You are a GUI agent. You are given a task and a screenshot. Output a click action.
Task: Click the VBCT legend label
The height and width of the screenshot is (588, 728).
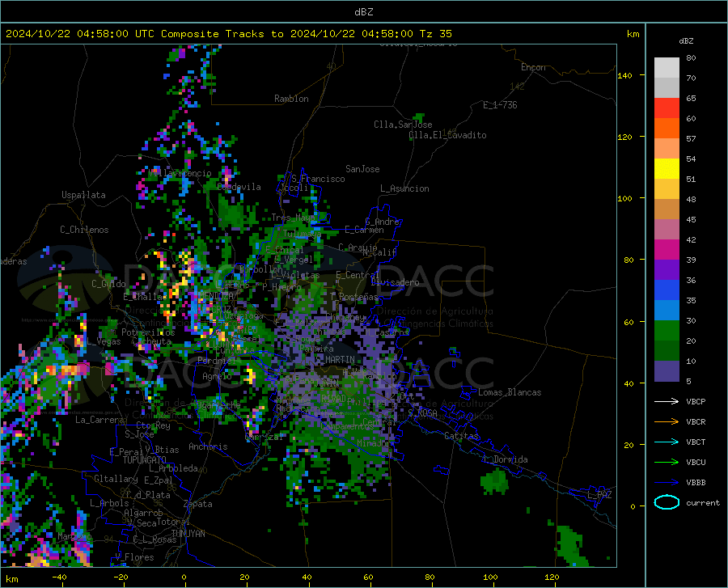696,442
